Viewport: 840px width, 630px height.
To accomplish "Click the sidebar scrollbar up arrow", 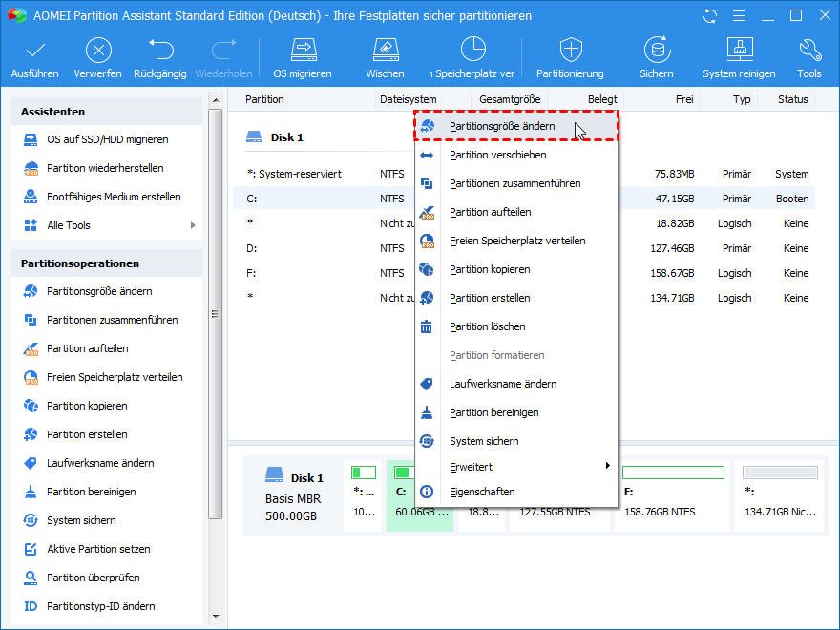I will click(x=216, y=100).
